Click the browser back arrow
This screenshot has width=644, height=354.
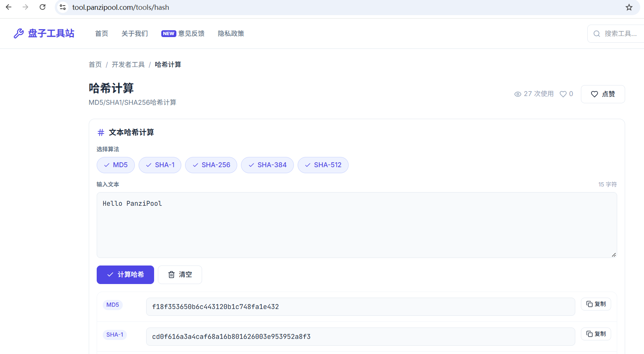point(8,7)
